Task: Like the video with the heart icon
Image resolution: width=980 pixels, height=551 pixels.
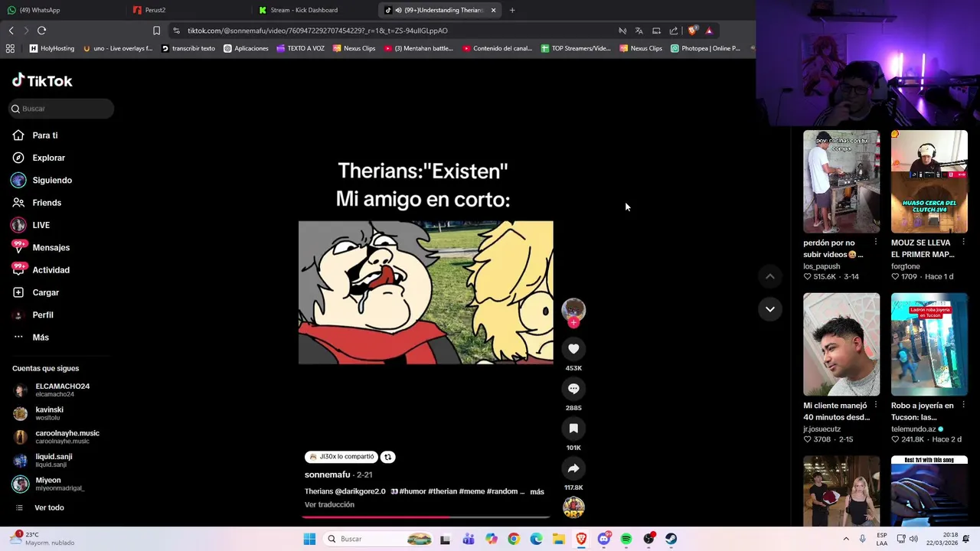Action: pos(573,349)
